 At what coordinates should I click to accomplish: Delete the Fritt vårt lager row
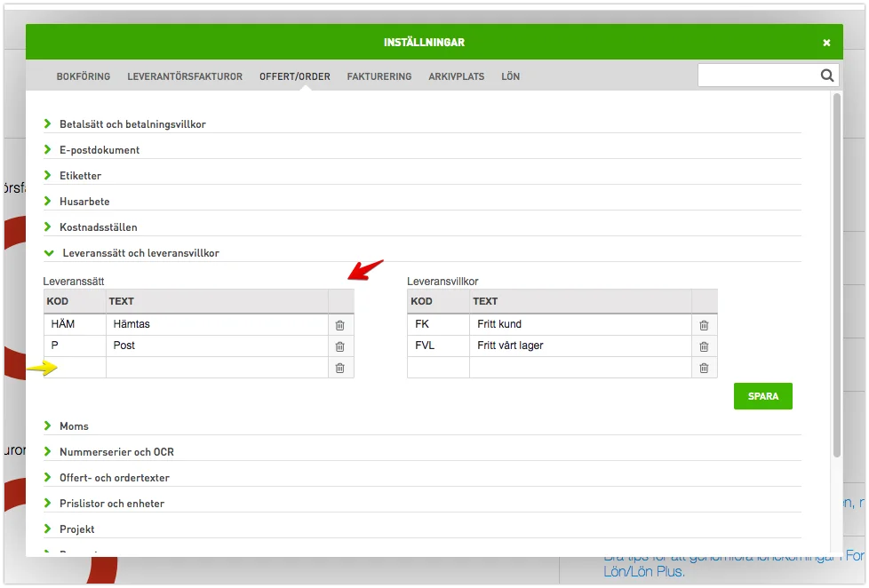704,346
